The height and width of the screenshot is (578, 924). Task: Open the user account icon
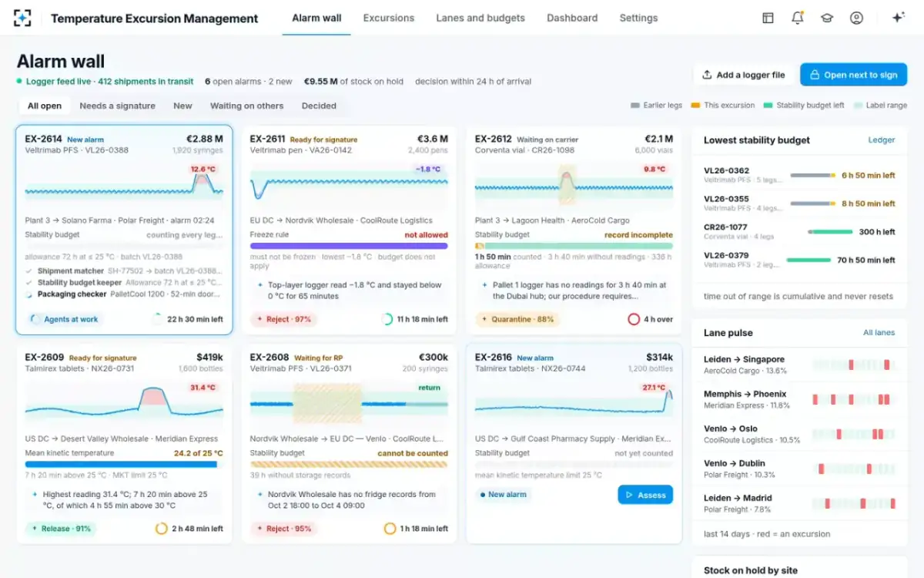tap(856, 18)
